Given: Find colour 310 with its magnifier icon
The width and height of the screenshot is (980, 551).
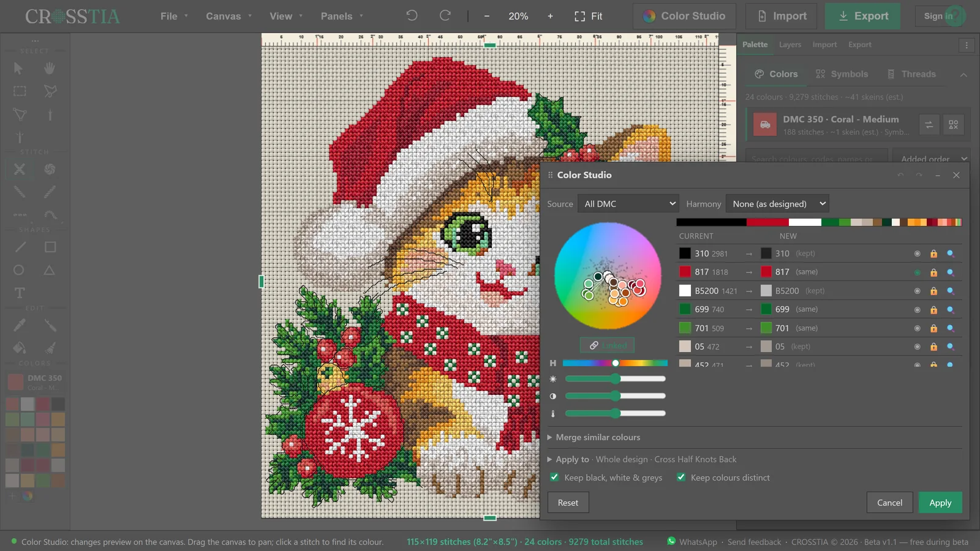Looking at the screenshot, I should [951, 253].
